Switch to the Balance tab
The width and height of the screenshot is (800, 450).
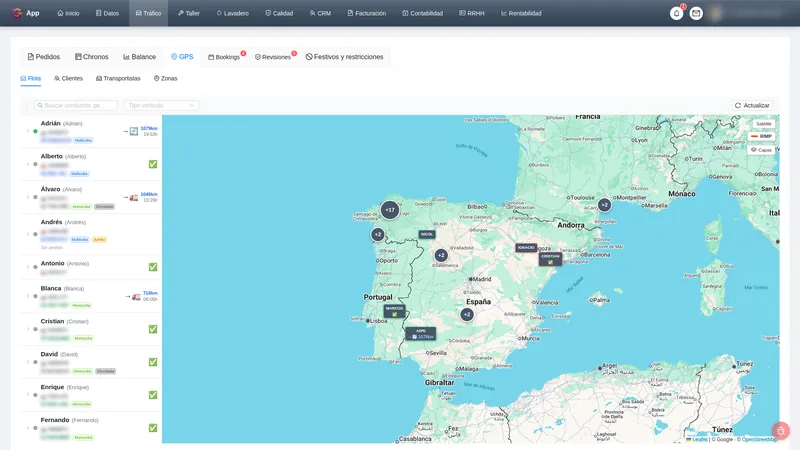pyautogui.click(x=140, y=57)
